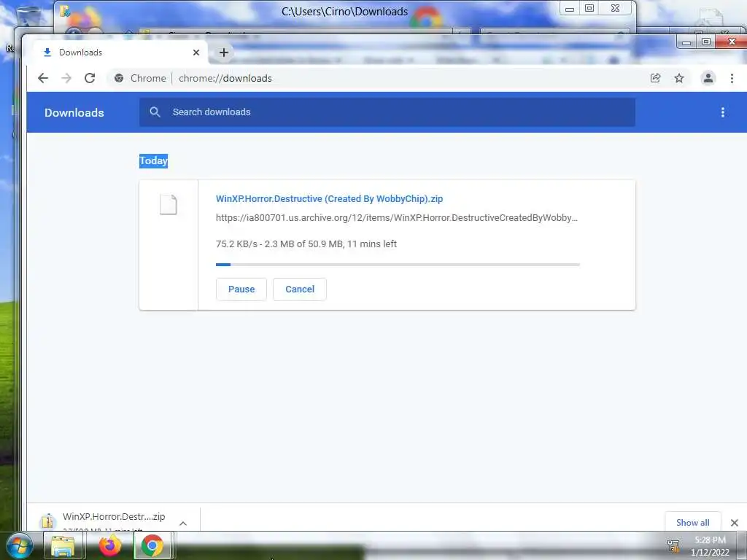
Task: Close the download shelf bar
Action: click(x=734, y=523)
